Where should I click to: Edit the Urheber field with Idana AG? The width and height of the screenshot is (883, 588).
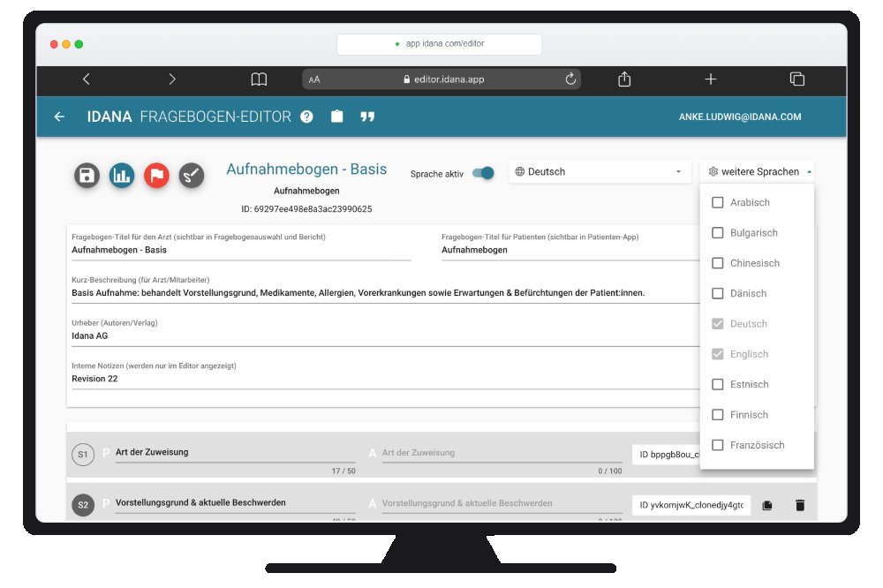pyautogui.click(x=386, y=335)
